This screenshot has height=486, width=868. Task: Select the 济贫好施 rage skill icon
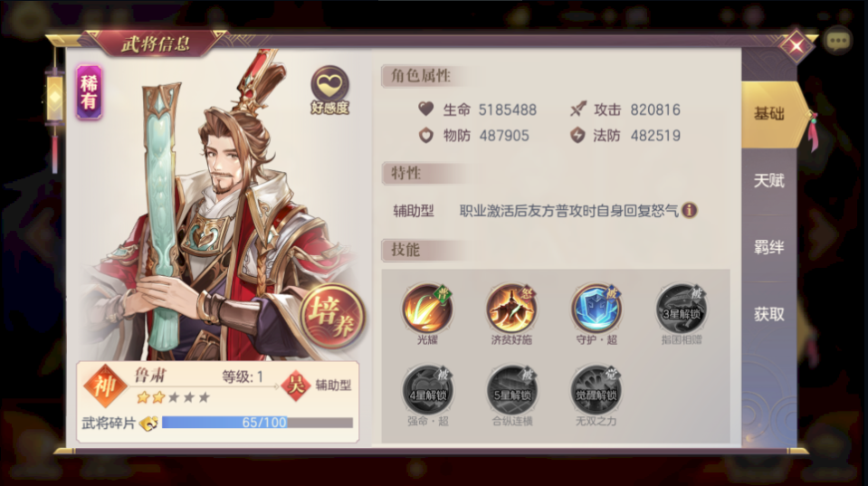click(x=511, y=308)
